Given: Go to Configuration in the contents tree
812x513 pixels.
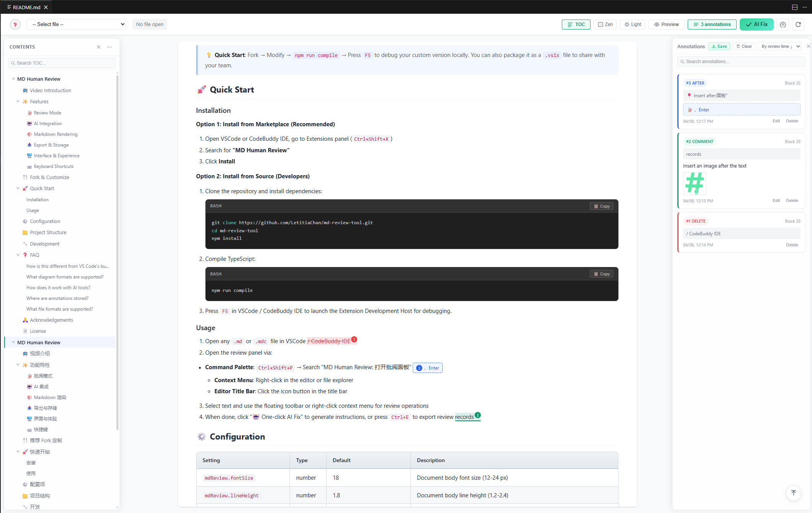Looking at the screenshot, I should tap(45, 221).
